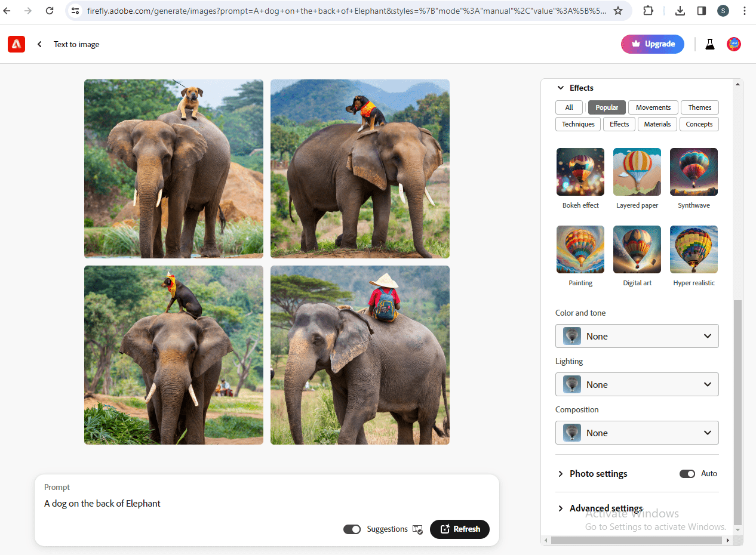The width and height of the screenshot is (756, 555).
Task: Toggle Photo settings Auto switch
Action: click(x=687, y=474)
